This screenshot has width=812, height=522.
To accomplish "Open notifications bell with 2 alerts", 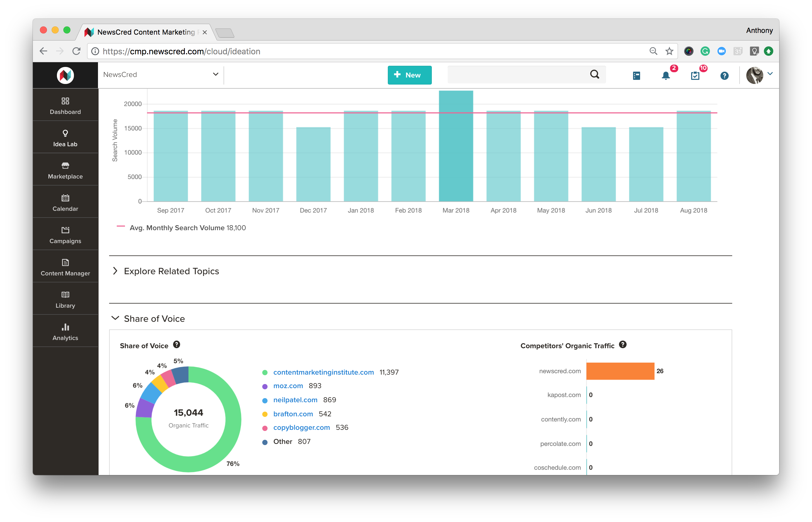I will pyautogui.click(x=666, y=75).
